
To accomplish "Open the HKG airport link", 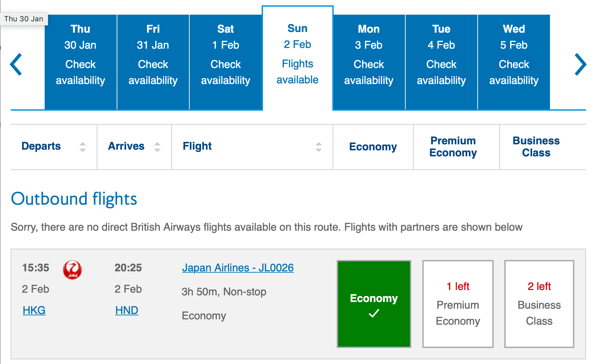I will tap(34, 310).
